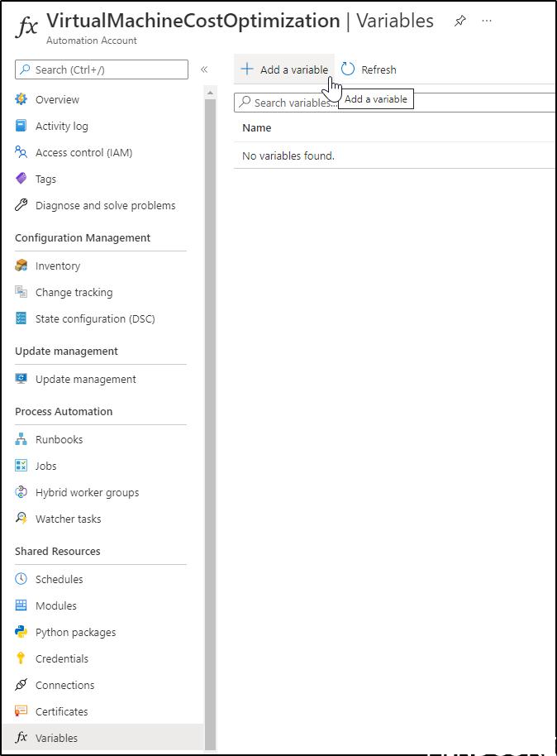Click the magnifier icon in sidebar search
The height and width of the screenshot is (756, 557).
coord(25,69)
